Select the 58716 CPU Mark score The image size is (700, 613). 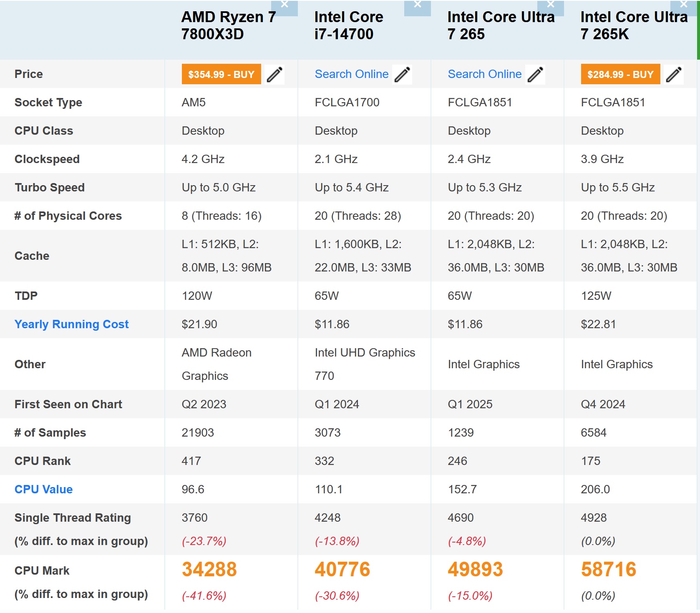[609, 570]
